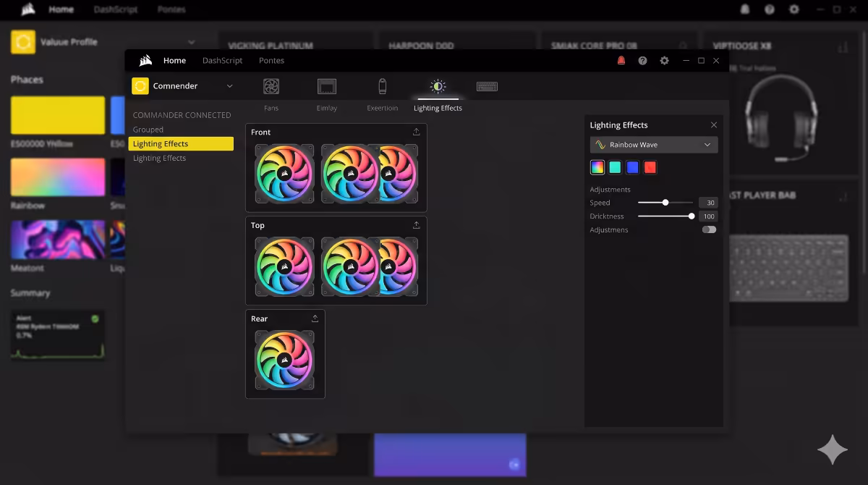Click the export icon on Top group

tap(416, 225)
